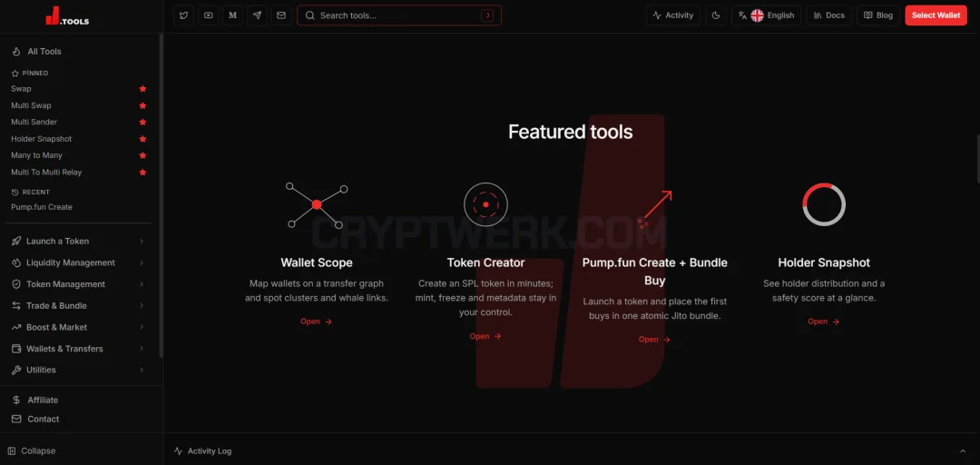The image size is (980, 465).
Task: Click the Pump.fun Create arrow icon
Action: pyautogui.click(x=654, y=208)
